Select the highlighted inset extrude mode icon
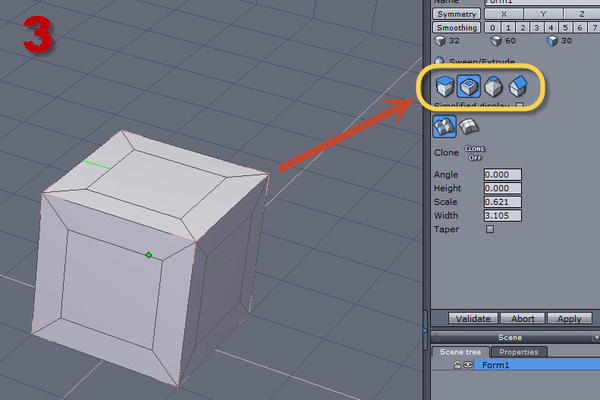600x400 pixels. pos(469,86)
